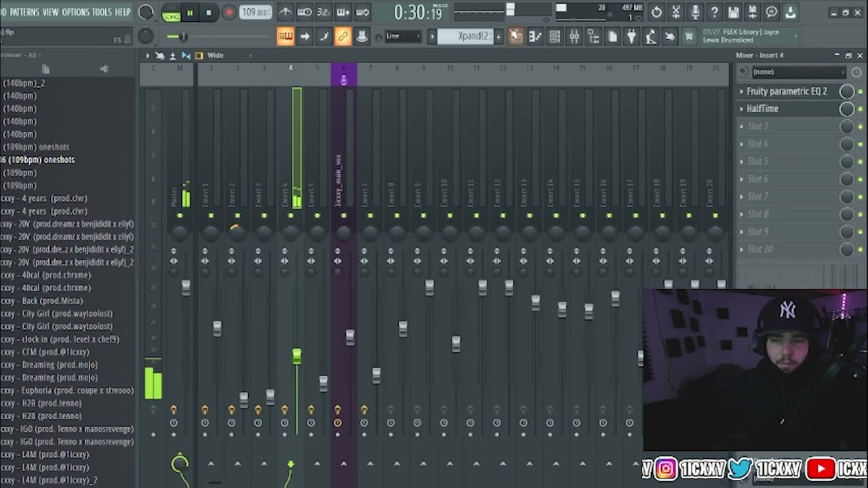The width and height of the screenshot is (868, 488).
Task: Click the scissors audio editor icon
Action: point(675,12)
